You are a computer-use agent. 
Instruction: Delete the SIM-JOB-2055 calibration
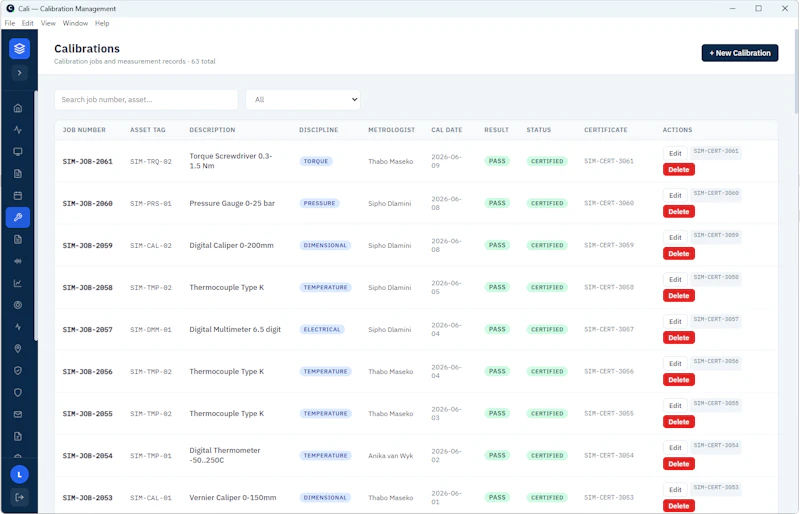(679, 422)
